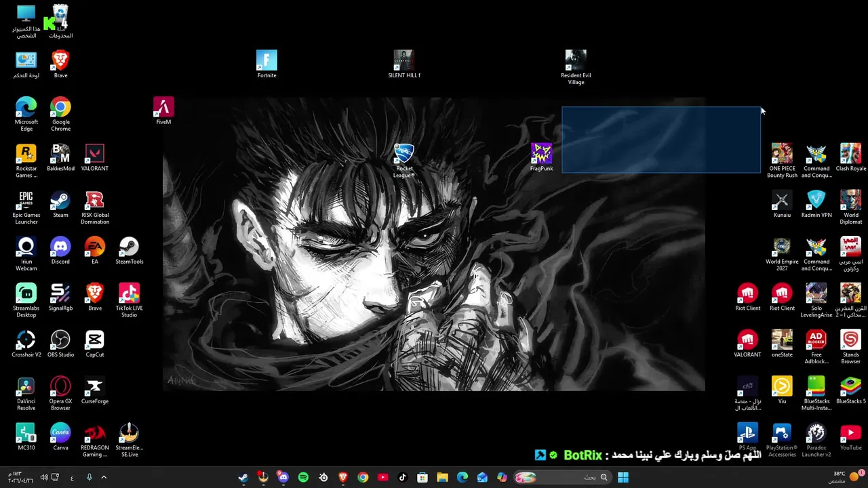
Task: Open the SteamTools desktop icon
Action: click(x=129, y=250)
